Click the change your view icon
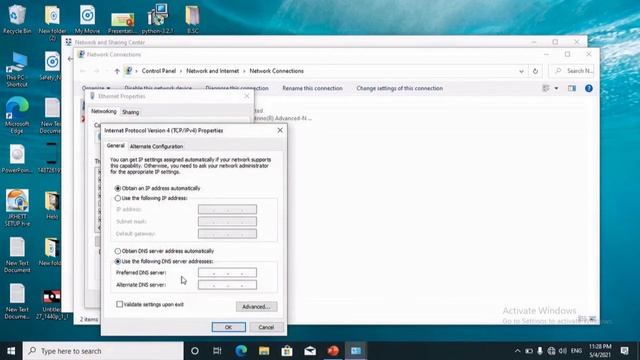Screen dimensions: 640x360 click(x=546, y=88)
